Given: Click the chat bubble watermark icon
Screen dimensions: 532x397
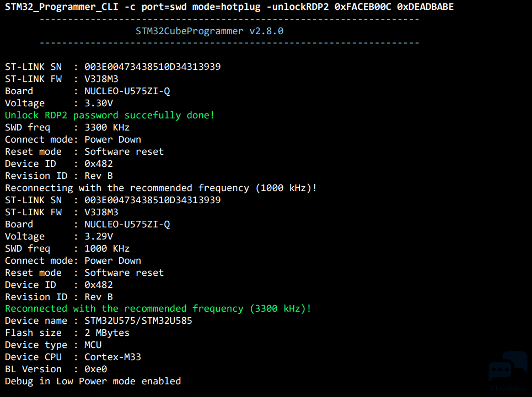Looking at the screenshot, I should pos(508,367).
